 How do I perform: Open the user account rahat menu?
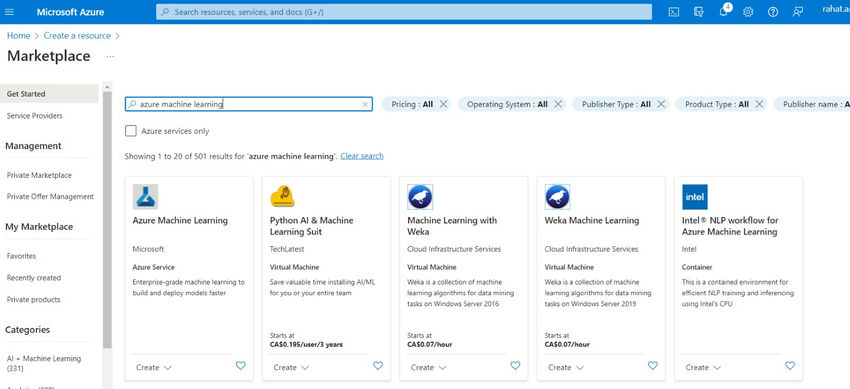click(835, 10)
